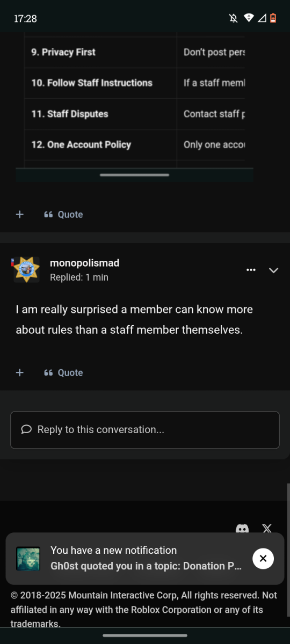Expand the chevron on monopolismad's reply
Screen dimensions: 290x644
click(273, 270)
